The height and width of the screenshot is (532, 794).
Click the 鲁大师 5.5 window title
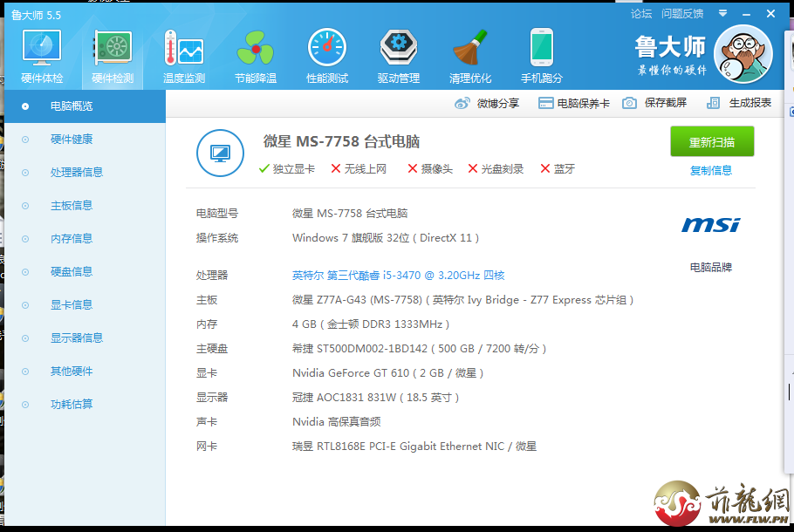coord(36,16)
